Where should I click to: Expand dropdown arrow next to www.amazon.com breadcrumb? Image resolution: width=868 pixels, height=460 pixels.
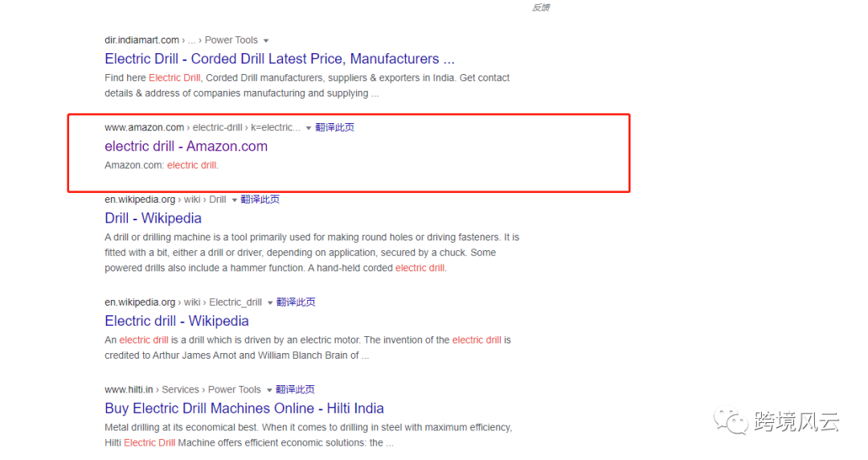click(309, 128)
